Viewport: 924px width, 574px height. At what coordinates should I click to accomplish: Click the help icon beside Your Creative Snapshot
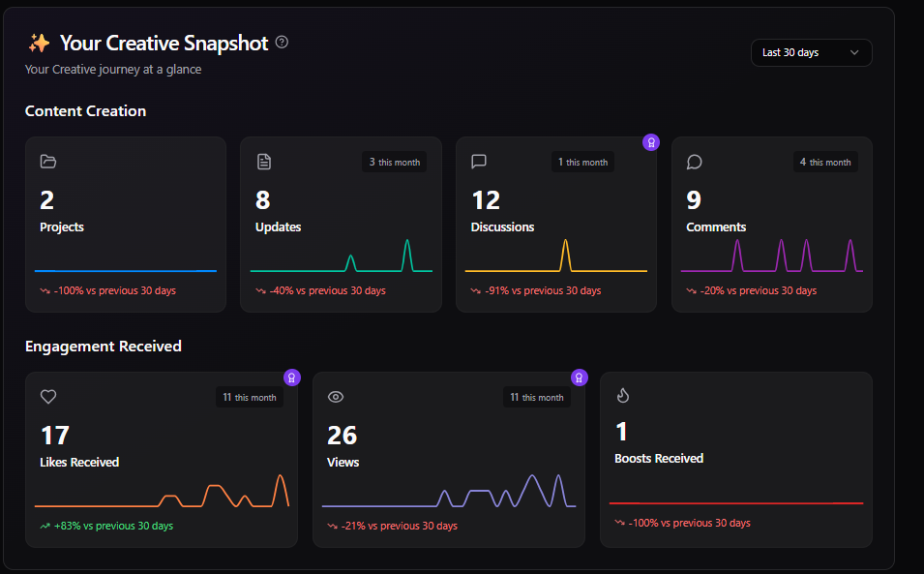coord(282,42)
